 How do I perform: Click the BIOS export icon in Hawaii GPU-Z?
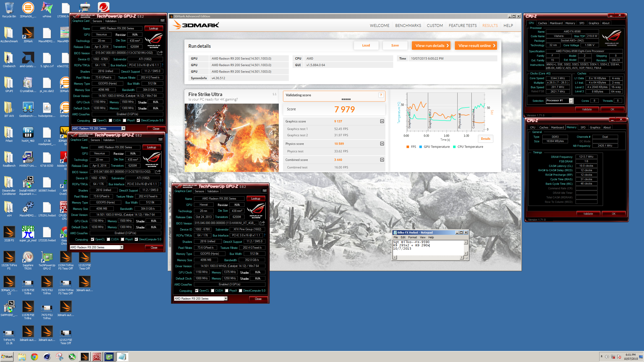[262, 223]
